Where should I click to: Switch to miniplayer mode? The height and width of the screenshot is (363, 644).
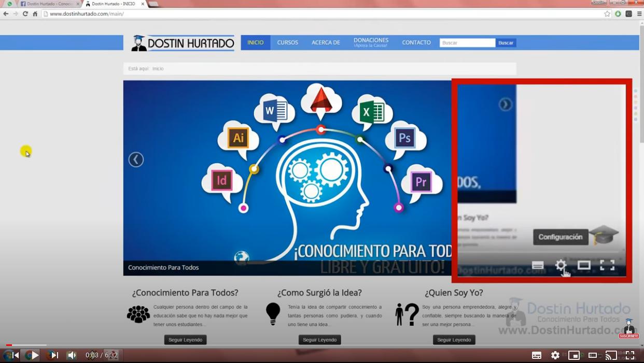pos(574,355)
